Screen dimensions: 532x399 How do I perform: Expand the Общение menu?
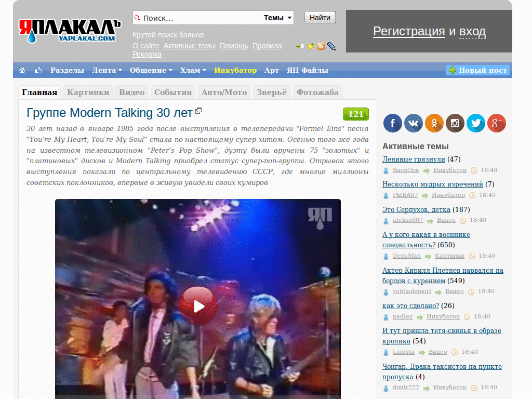tap(151, 70)
